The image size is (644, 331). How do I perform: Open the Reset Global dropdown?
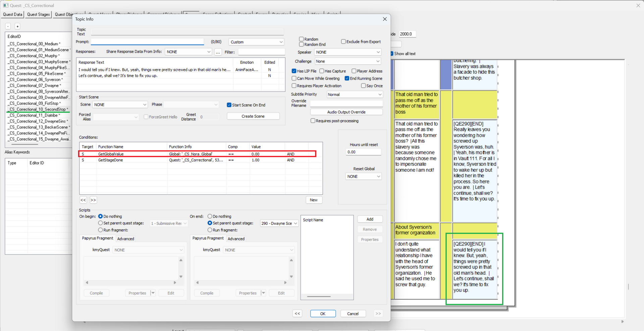pyautogui.click(x=364, y=177)
